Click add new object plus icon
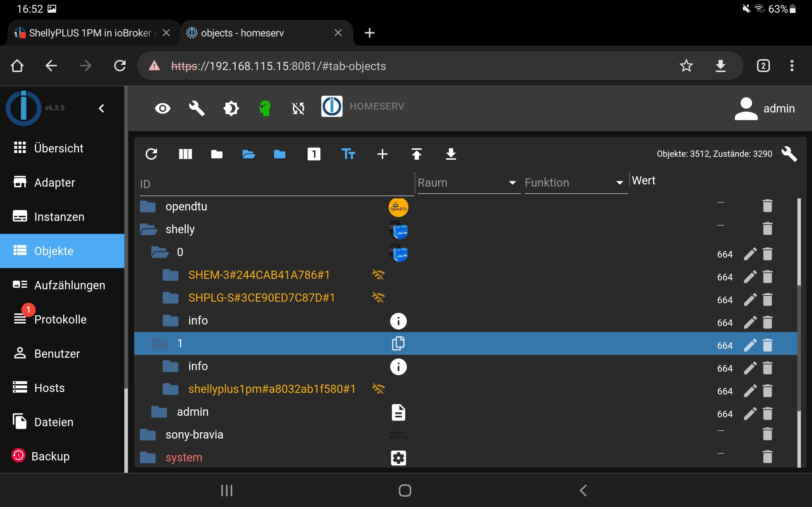812x507 pixels. (382, 154)
